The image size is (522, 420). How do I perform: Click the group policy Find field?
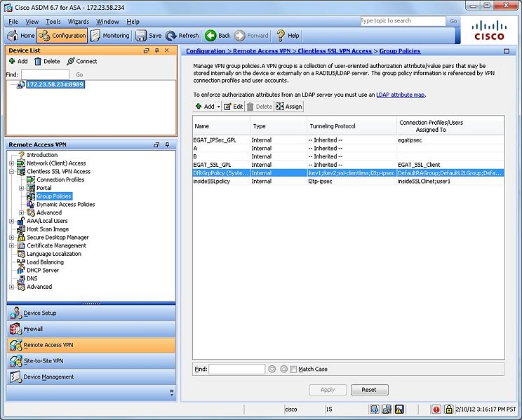[236, 369]
